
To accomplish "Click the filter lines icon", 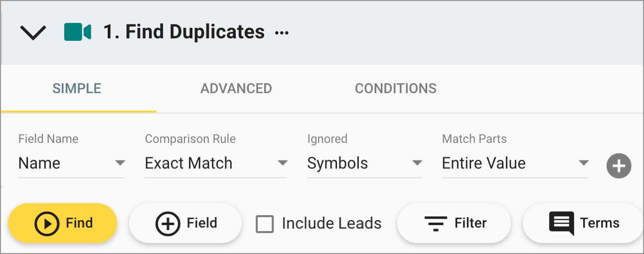I will pos(436,223).
